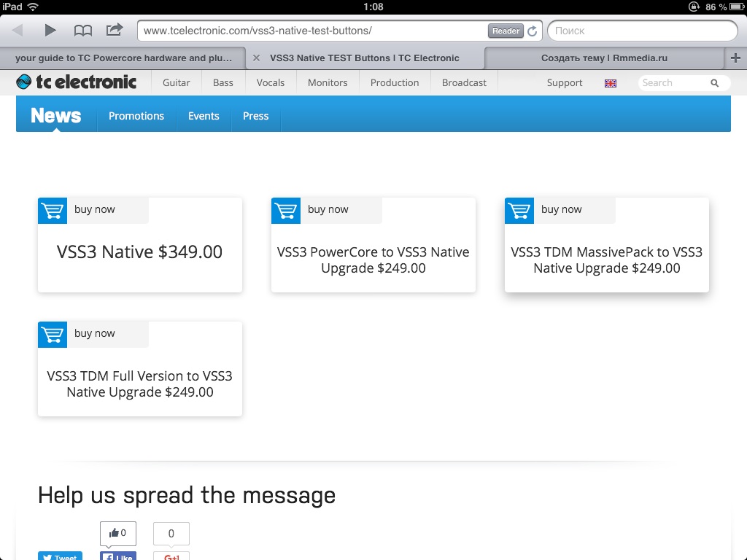This screenshot has width=747, height=560.
Task: Tap the Wi-Fi icon in status bar
Action: tap(33, 7)
